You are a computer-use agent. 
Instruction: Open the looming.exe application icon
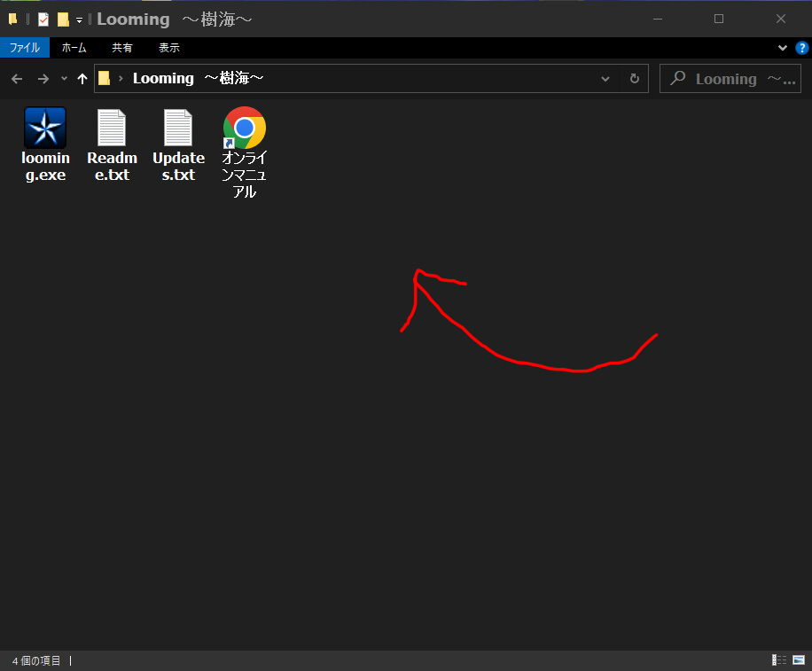point(44,129)
